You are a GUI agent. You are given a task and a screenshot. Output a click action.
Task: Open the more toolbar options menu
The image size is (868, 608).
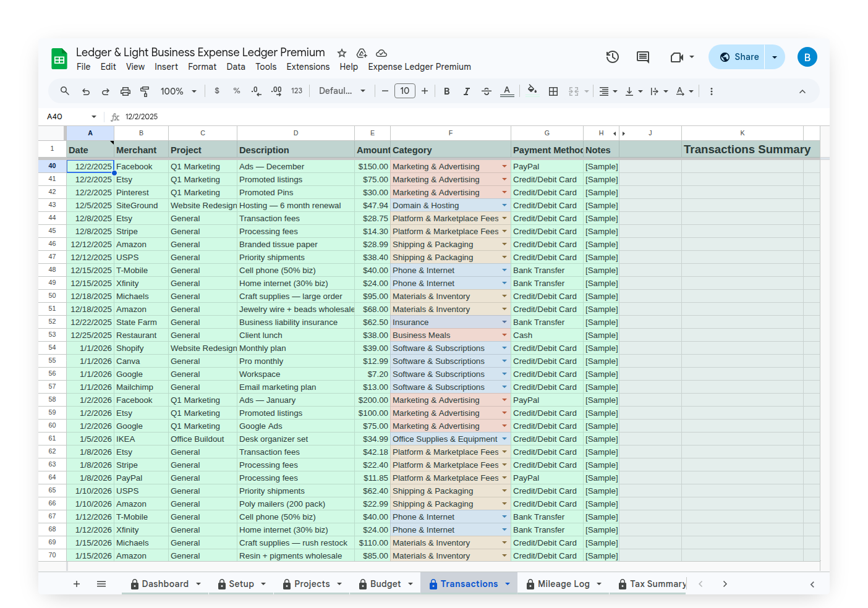712,91
